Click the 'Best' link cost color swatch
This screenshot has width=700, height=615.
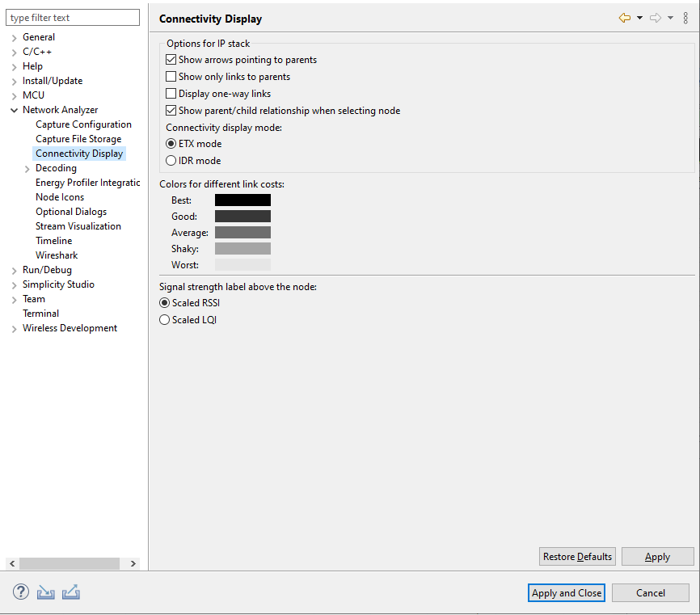pos(242,200)
